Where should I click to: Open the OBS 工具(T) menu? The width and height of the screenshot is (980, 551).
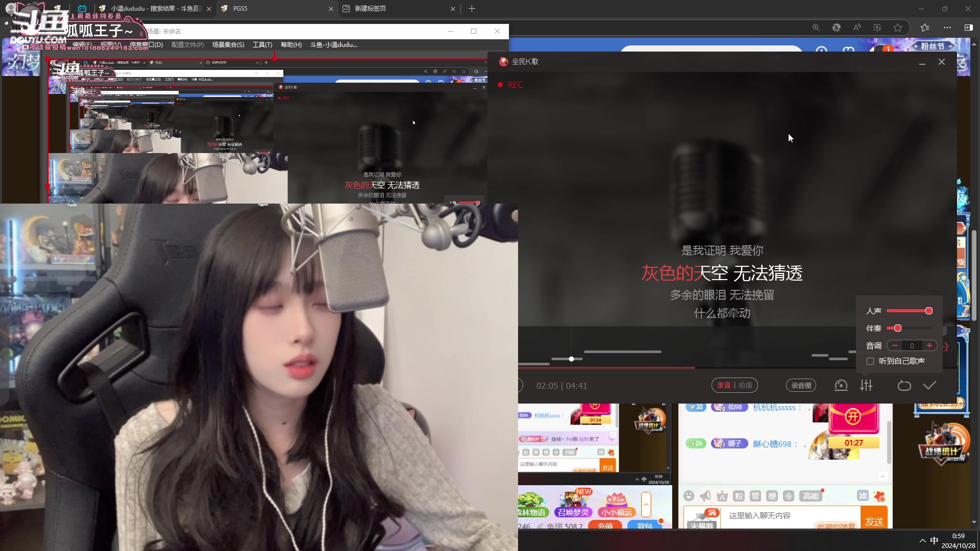(262, 45)
